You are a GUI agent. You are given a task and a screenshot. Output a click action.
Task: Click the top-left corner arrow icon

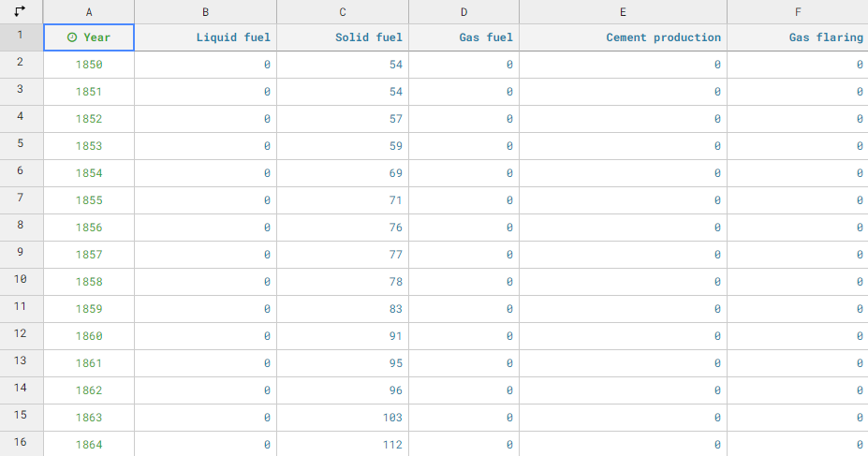pos(21,11)
